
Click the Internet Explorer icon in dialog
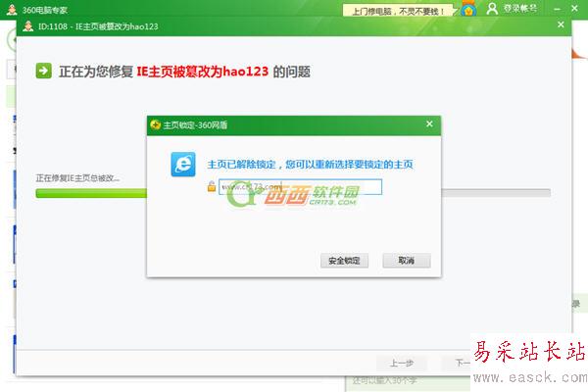[x=183, y=165]
